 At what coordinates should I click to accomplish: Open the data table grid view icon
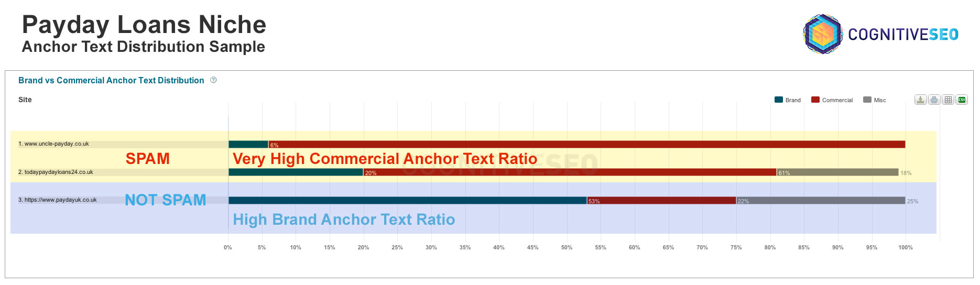948,100
